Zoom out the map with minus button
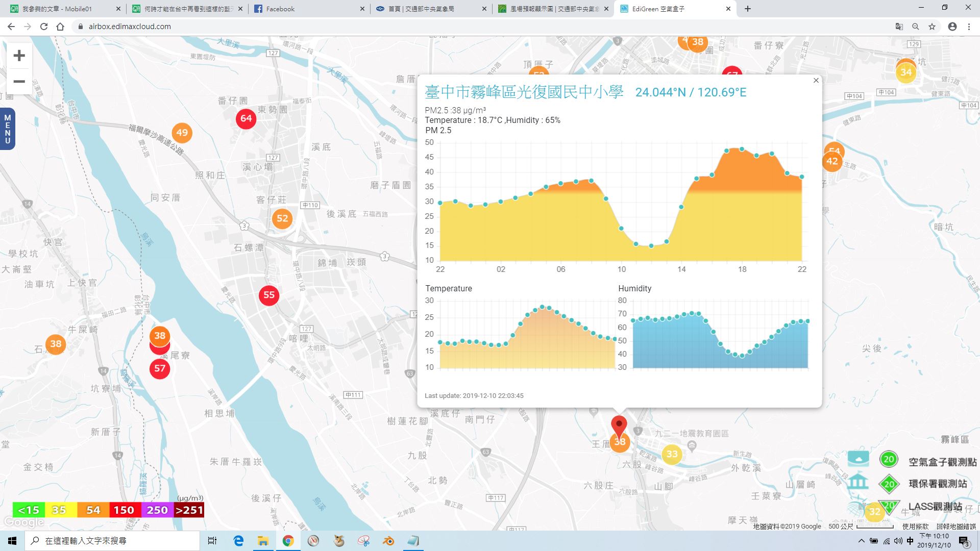Image resolution: width=980 pixels, height=551 pixels. tap(19, 81)
